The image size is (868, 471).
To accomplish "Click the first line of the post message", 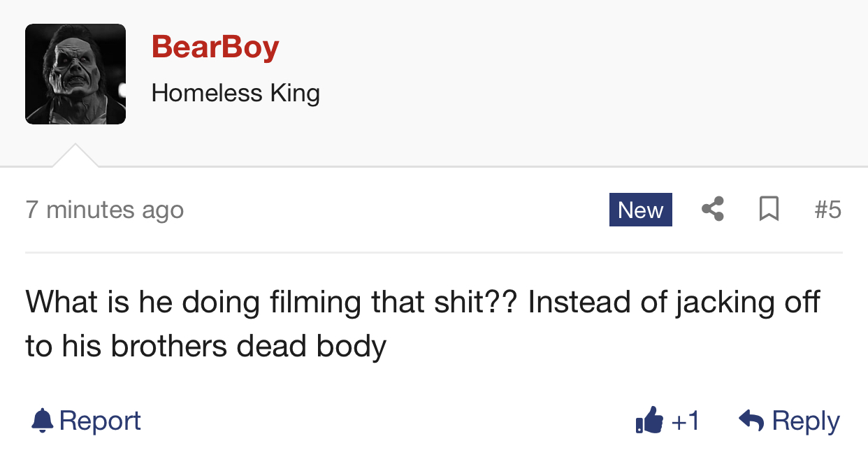I will (x=423, y=303).
